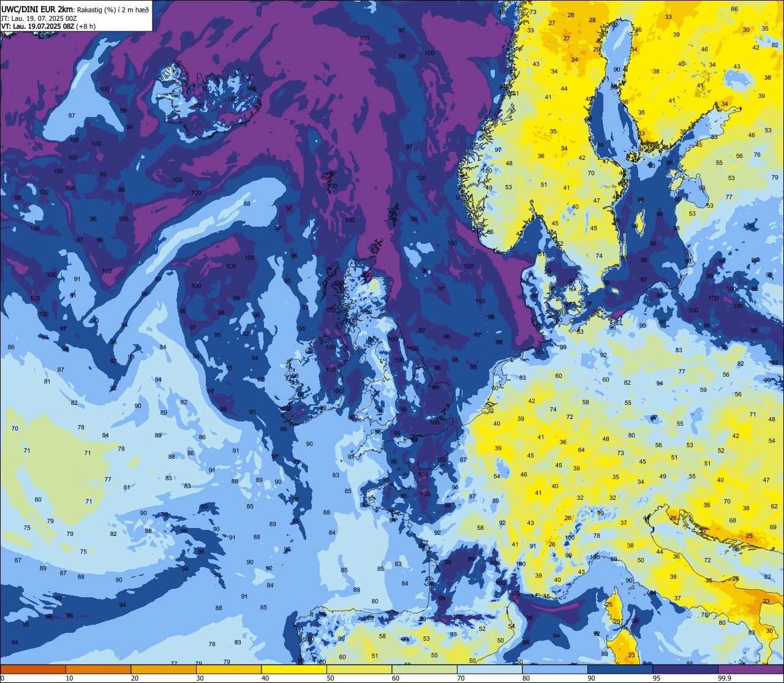Viewport: 784px width, 683px height.
Task: Pick the 50–60% yellow-green legend swatch
Action: click(359, 669)
